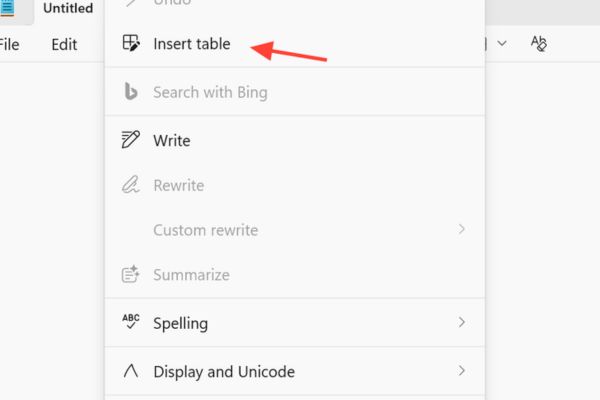Expand the Display and Unicode submenu chevron

pos(461,371)
